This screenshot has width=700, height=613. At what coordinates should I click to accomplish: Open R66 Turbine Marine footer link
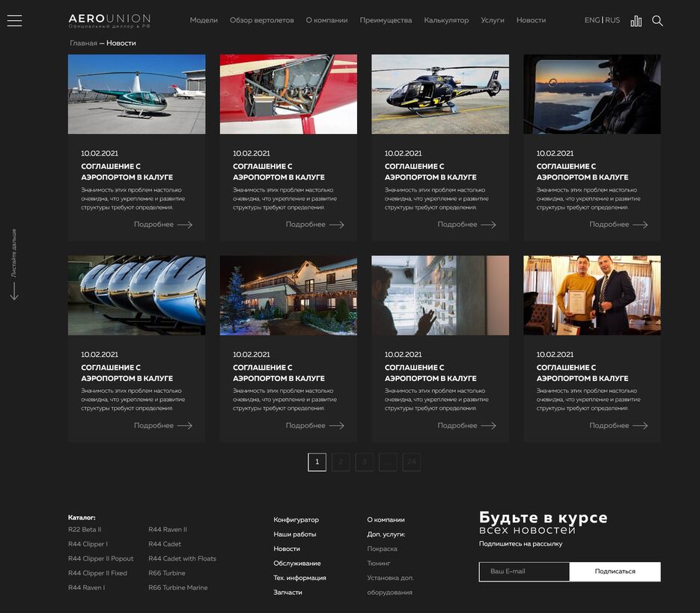click(178, 588)
